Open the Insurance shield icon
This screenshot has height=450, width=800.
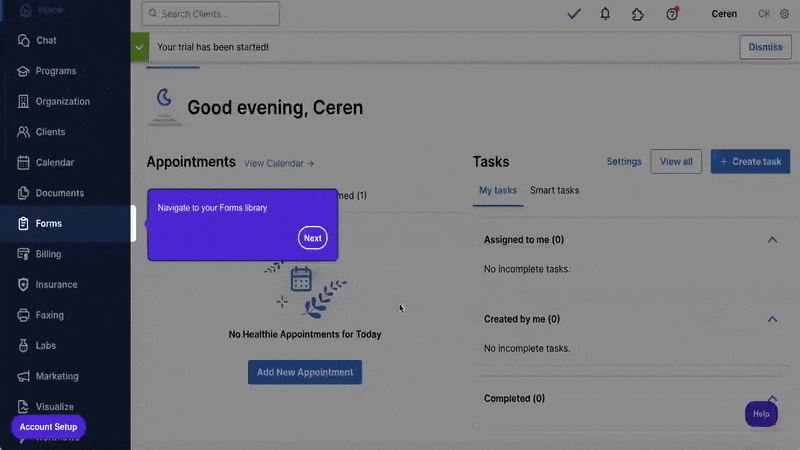point(23,285)
